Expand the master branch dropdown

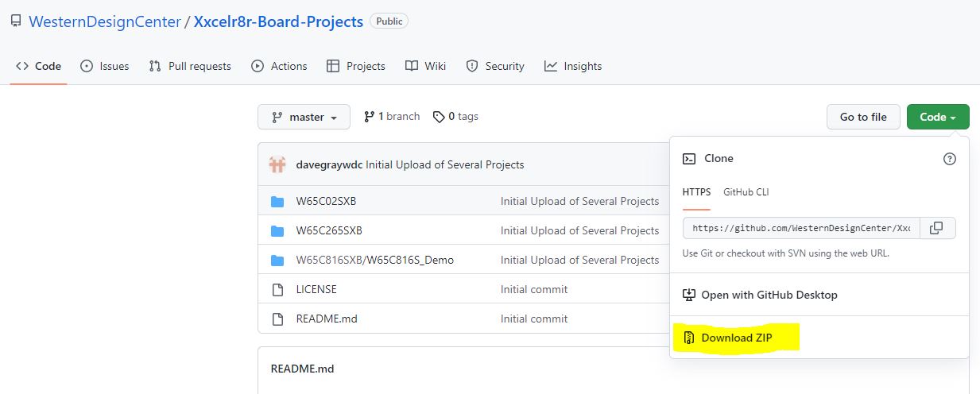304,117
